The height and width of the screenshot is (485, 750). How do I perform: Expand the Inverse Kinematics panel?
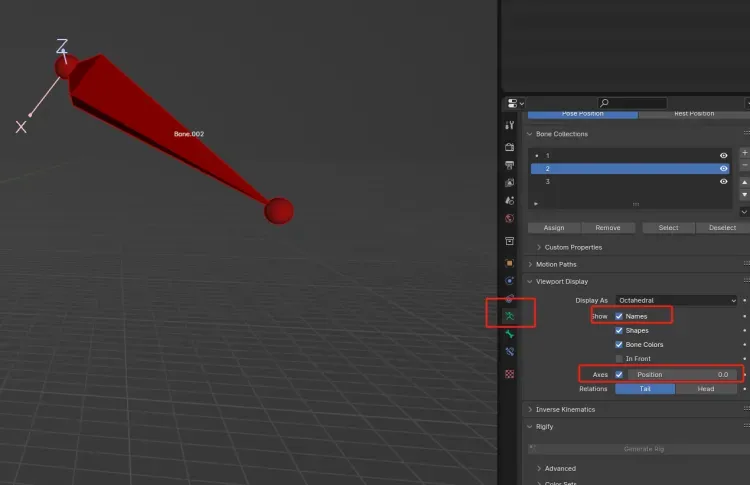(x=529, y=409)
